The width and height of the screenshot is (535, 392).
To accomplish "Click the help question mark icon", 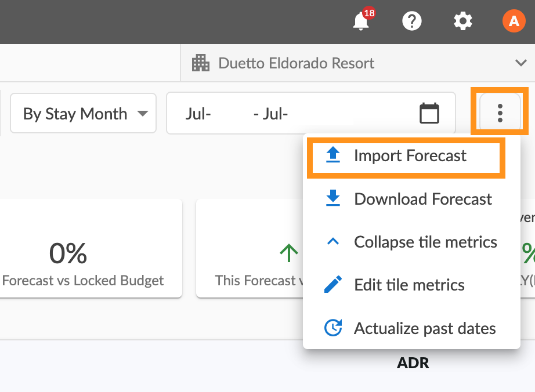I will [412, 21].
